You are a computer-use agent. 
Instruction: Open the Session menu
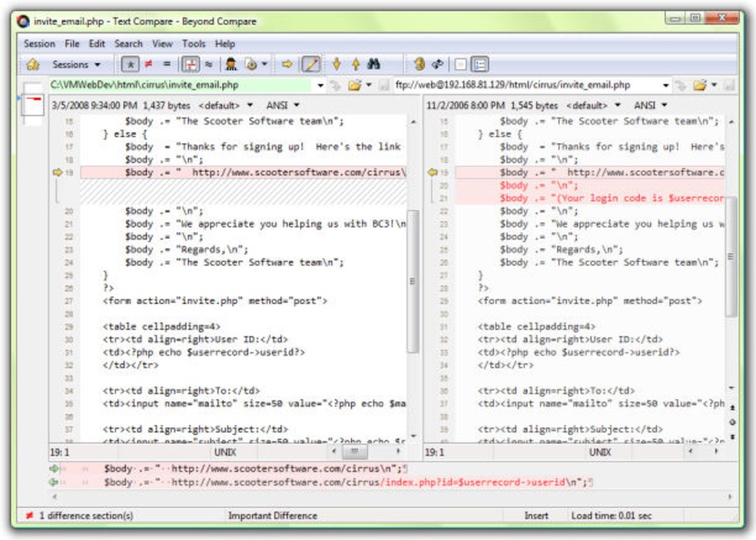[39, 43]
